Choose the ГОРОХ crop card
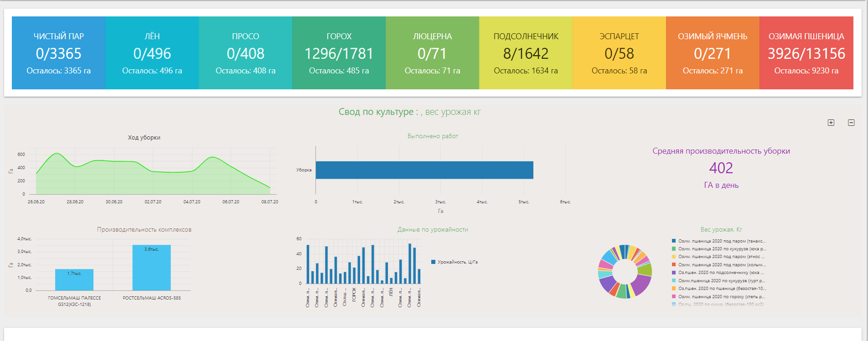Viewport: 868px width, 341px height. click(x=339, y=53)
